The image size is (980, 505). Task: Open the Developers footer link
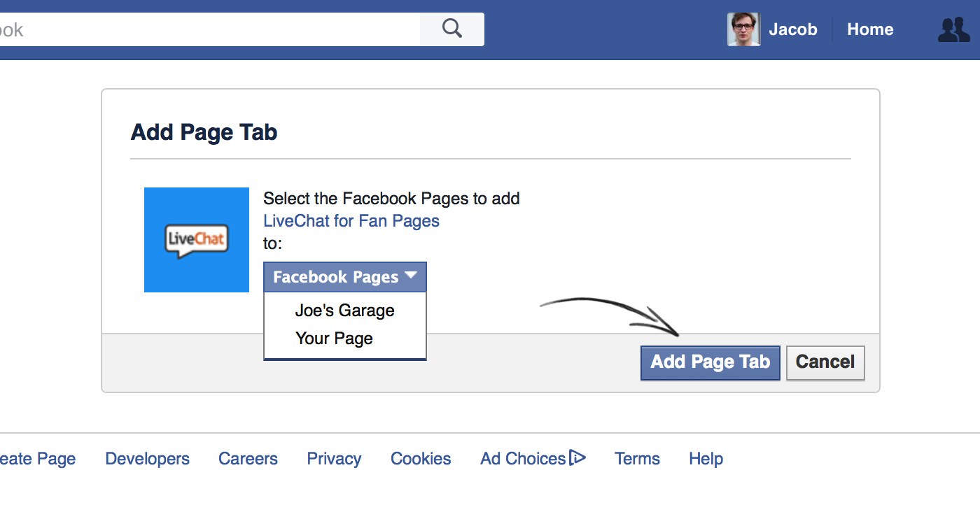click(x=147, y=459)
